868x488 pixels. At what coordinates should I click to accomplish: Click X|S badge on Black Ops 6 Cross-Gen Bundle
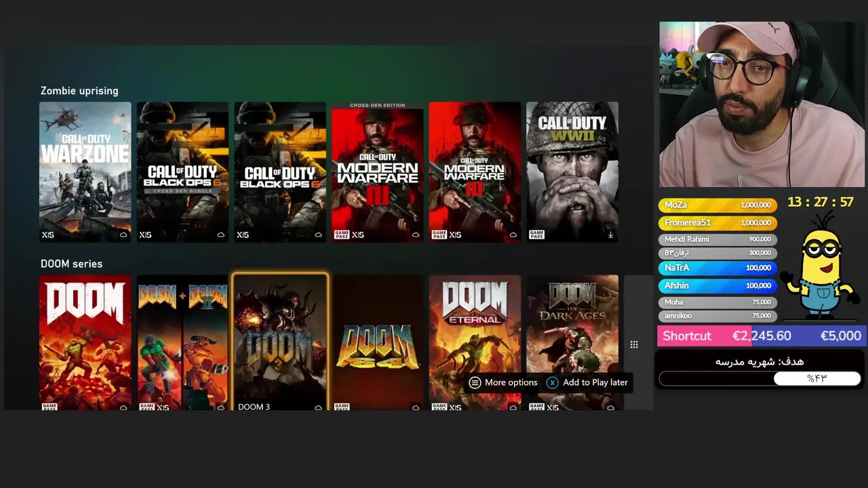[145, 235]
